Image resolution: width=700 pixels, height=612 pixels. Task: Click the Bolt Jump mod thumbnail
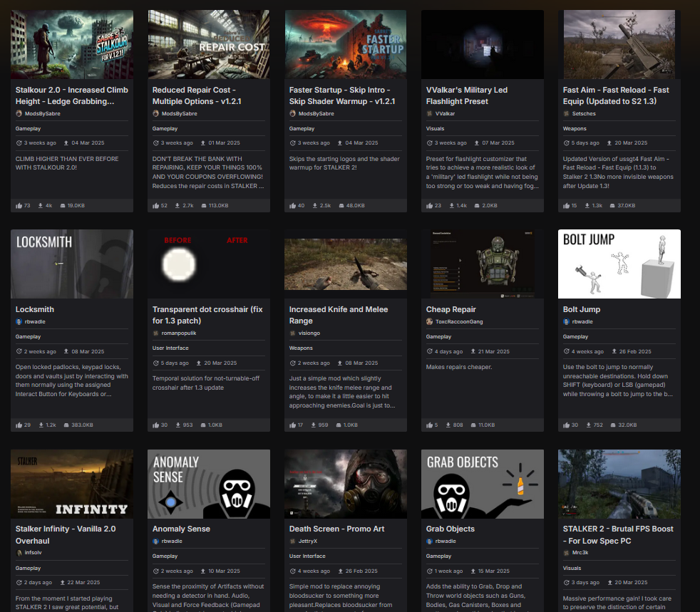(619, 264)
